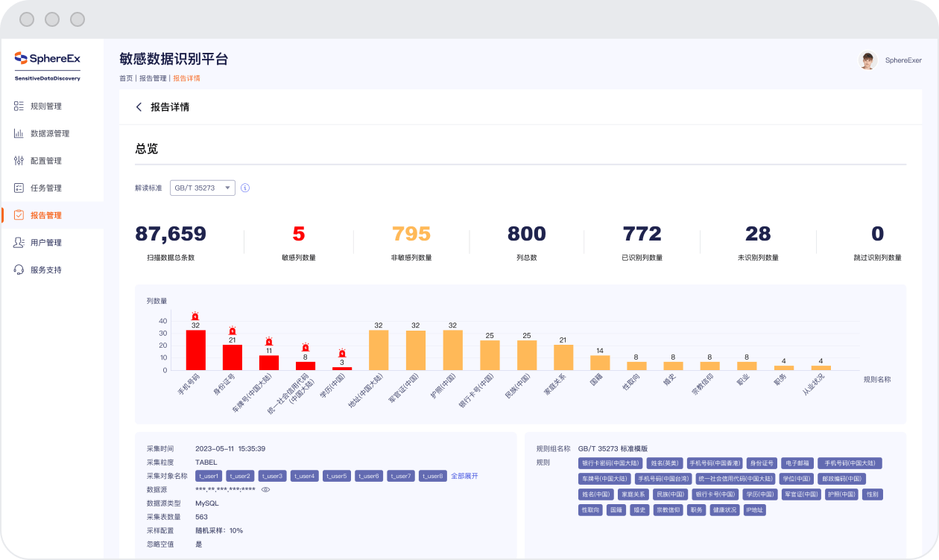Click the 报告管理 breadcrumb link

coord(153,78)
